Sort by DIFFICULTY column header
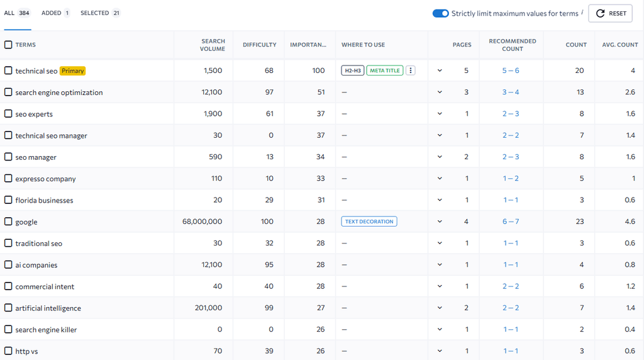644x360 pixels. (260, 45)
